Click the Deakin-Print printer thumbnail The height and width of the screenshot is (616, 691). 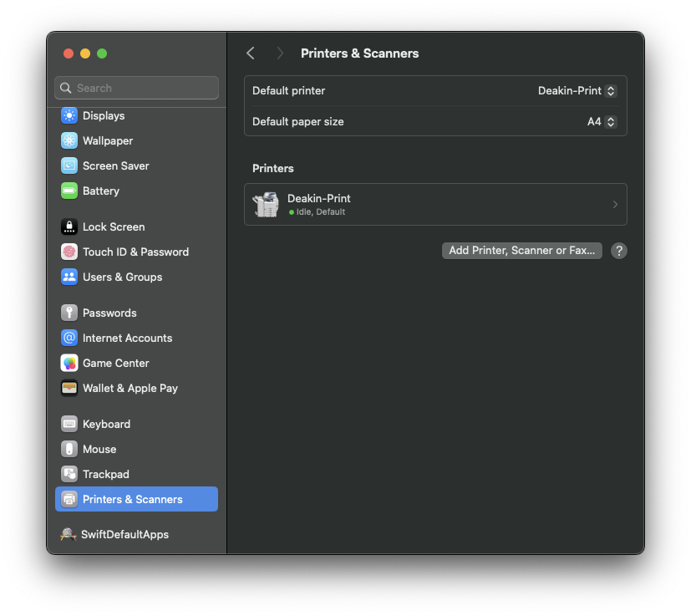pyautogui.click(x=266, y=205)
